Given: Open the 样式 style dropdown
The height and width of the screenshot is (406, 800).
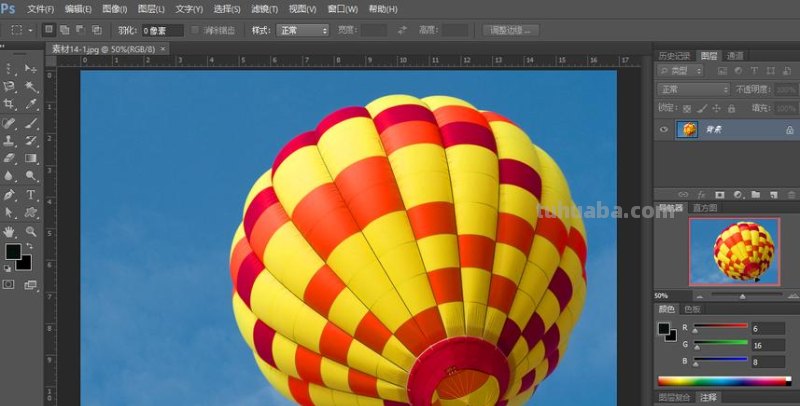Looking at the screenshot, I should pos(302,30).
